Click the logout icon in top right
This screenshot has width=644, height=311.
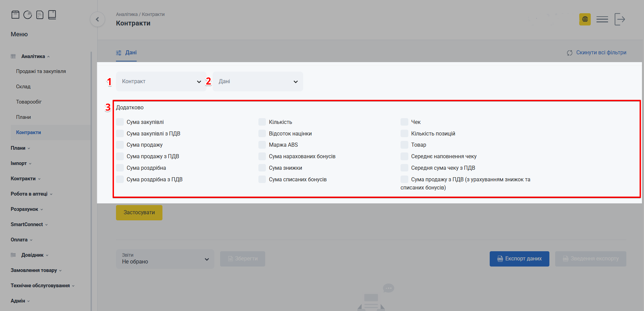620,19
